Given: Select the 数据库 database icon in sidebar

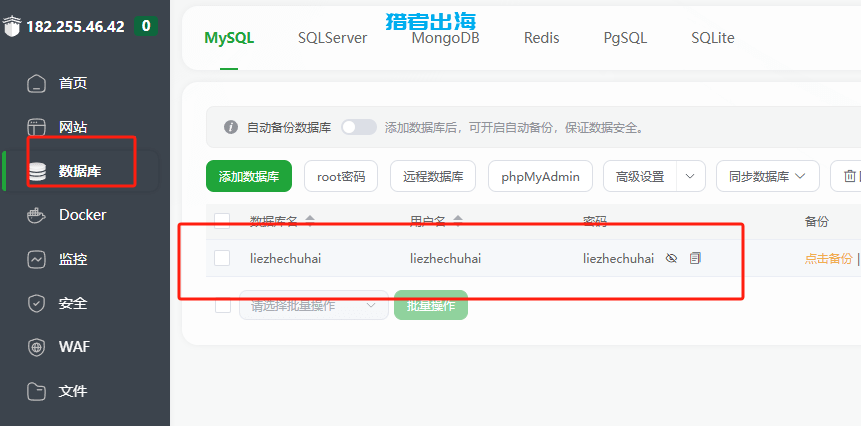Looking at the screenshot, I should pyautogui.click(x=37, y=171).
